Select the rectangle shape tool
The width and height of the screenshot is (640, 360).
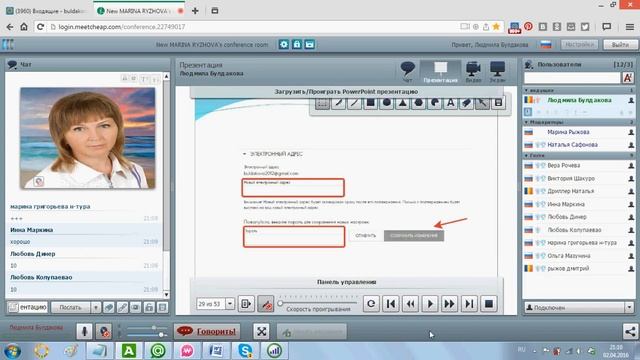pyautogui.click(x=370, y=103)
